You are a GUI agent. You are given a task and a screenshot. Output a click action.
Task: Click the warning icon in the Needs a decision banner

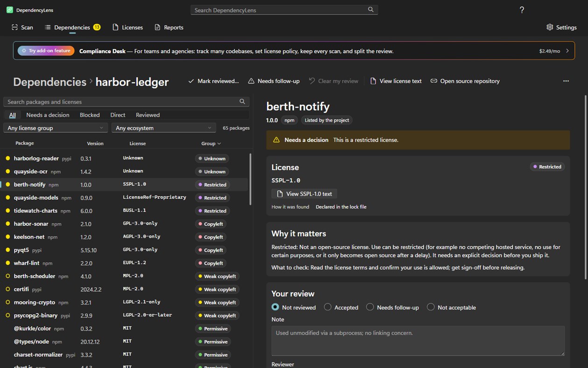[276, 140]
